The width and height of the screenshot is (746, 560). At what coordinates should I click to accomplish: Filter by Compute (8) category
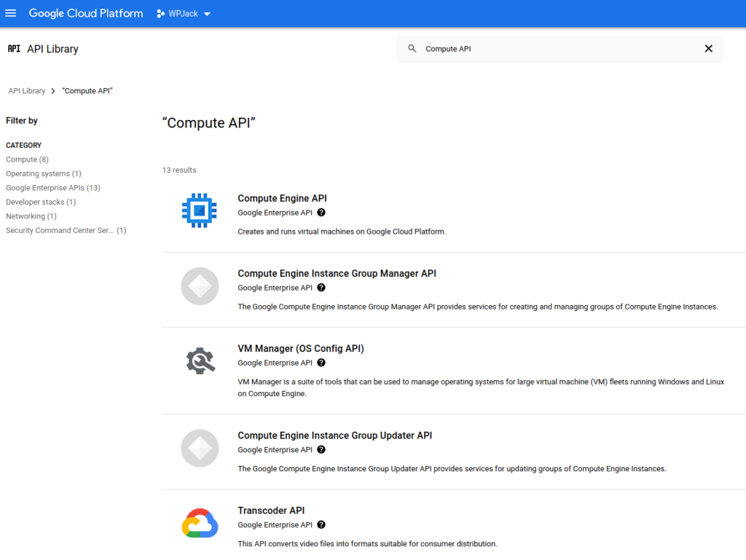pos(27,159)
